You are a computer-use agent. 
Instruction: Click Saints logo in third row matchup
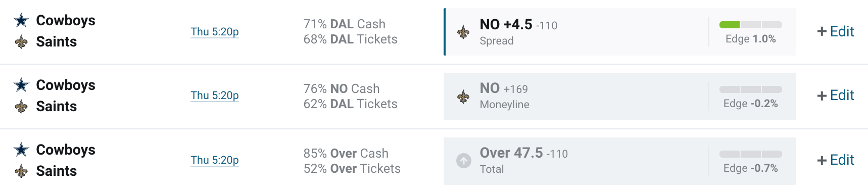21,171
